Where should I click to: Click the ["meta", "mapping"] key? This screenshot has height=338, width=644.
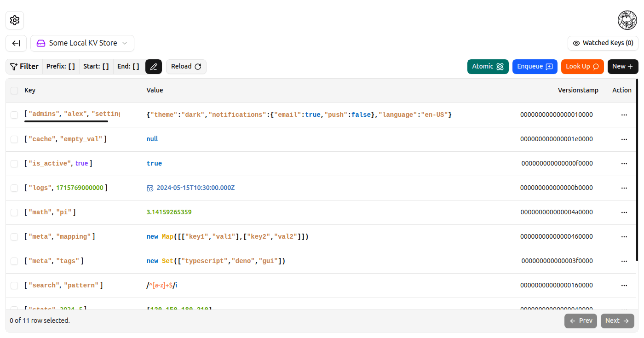tap(60, 237)
